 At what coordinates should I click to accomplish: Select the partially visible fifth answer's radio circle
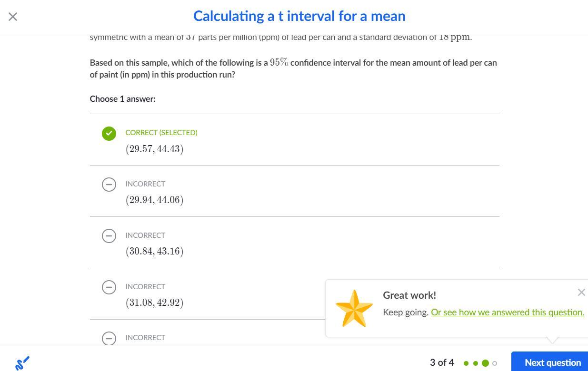(x=109, y=338)
